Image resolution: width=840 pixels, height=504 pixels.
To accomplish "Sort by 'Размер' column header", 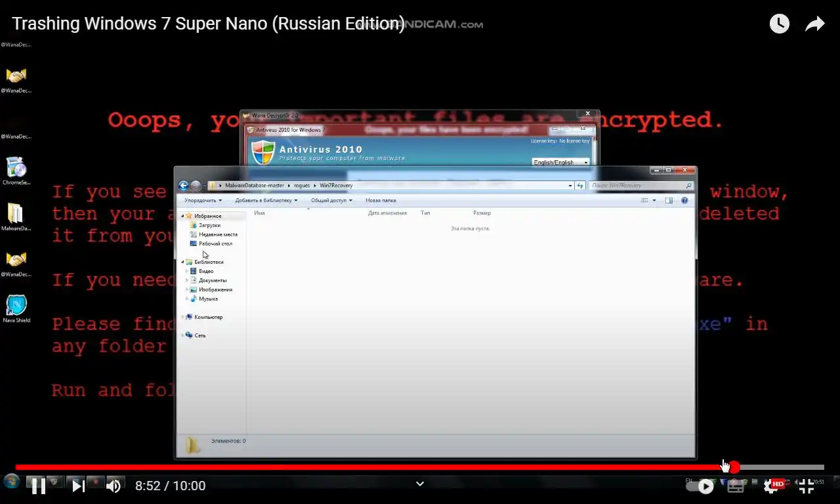I will 482,213.
